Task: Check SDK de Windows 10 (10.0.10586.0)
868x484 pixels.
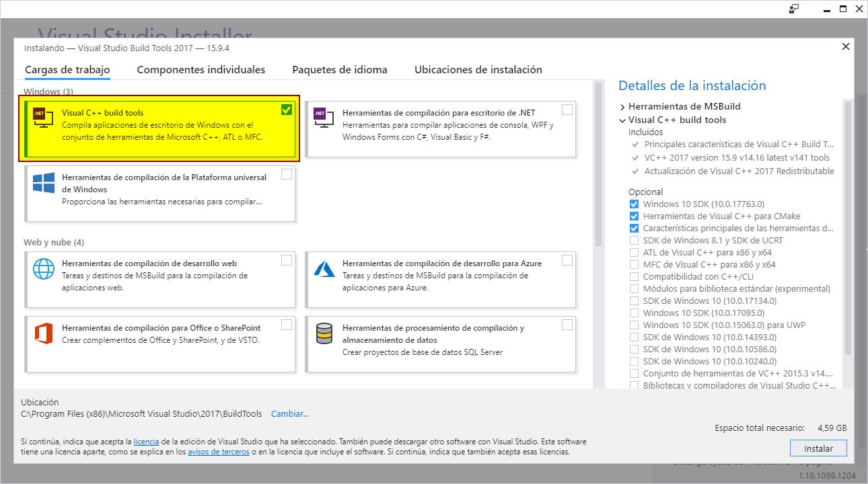Action: tap(634, 349)
